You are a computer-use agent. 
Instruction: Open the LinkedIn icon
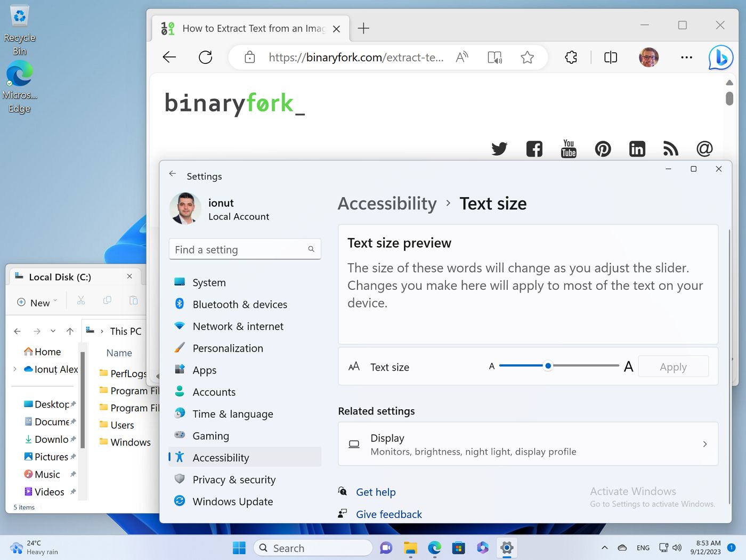click(637, 149)
